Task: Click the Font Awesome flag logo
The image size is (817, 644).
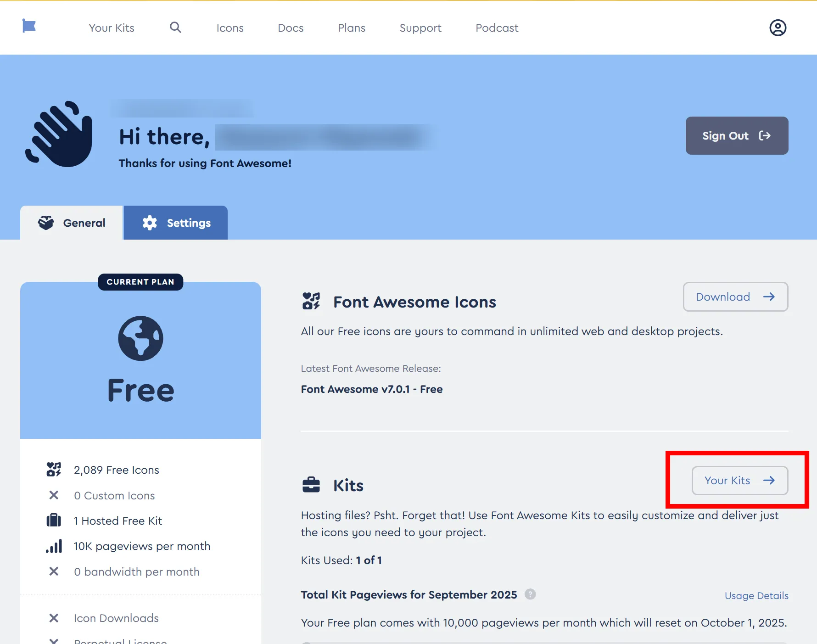Action: [x=29, y=26]
